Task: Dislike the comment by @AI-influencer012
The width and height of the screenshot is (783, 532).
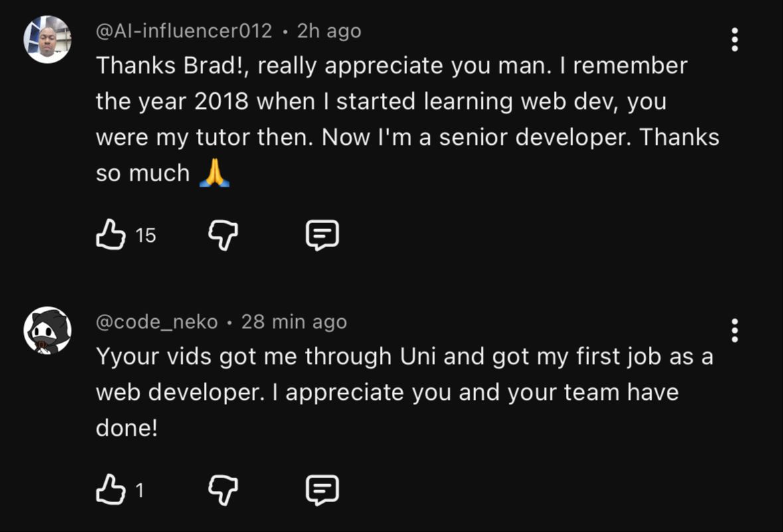Action: [x=223, y=235]
